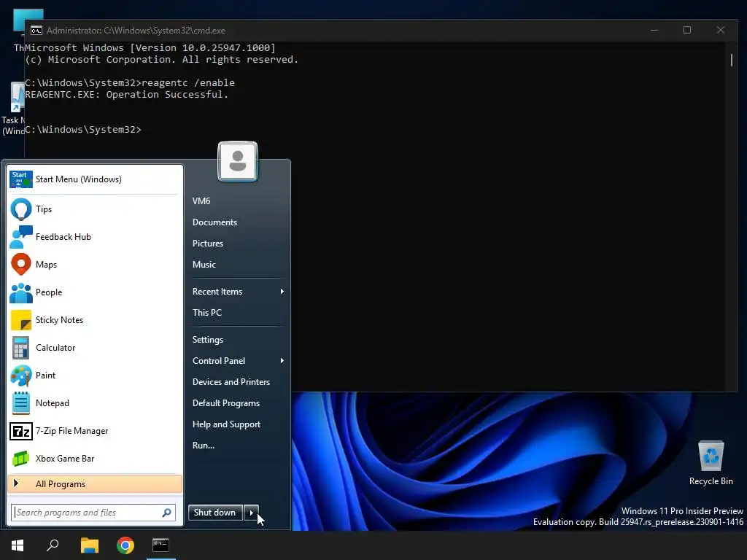Open File Explorer from taskbar
This screenshot has height=560, width=747.
(x=90, y=545)
